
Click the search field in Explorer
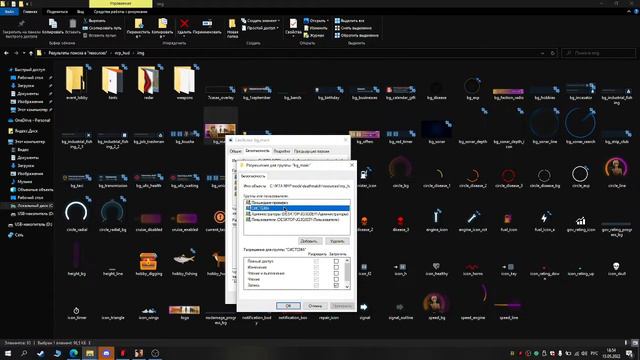[599, 53]
